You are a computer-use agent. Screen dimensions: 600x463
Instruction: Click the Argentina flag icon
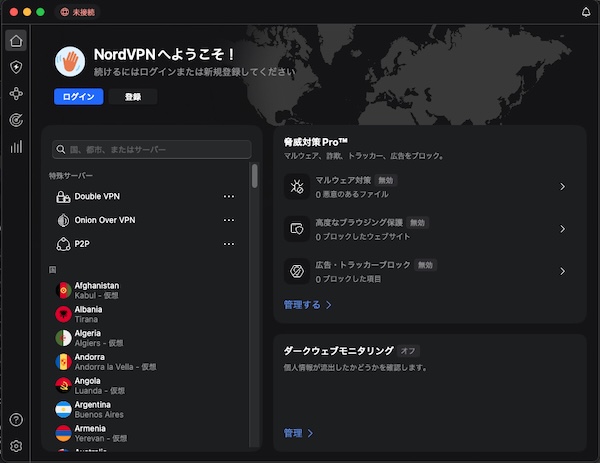tap(64, 409)
